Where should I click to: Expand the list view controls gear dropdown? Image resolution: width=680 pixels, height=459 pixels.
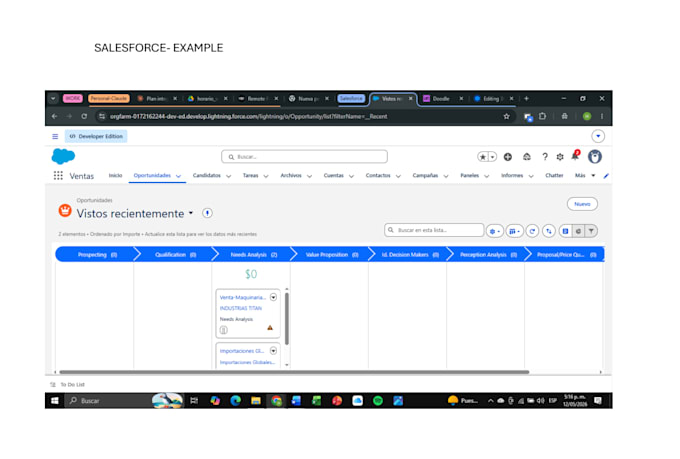point(495,231)
